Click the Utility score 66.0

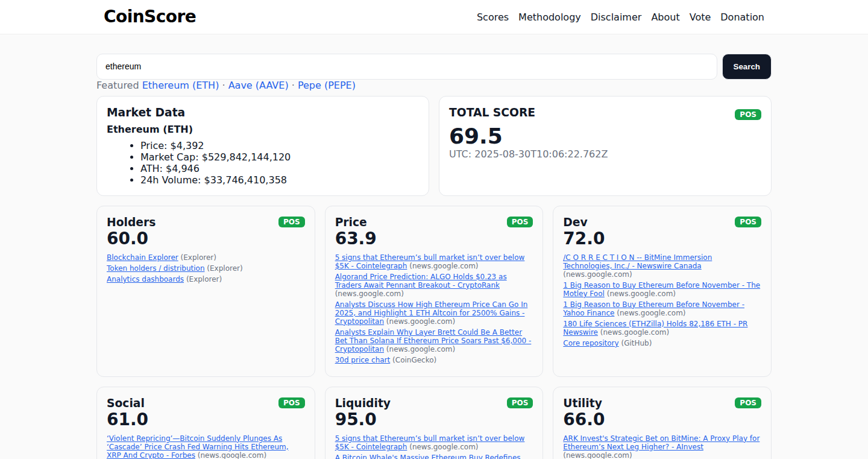tap(583, 419)
